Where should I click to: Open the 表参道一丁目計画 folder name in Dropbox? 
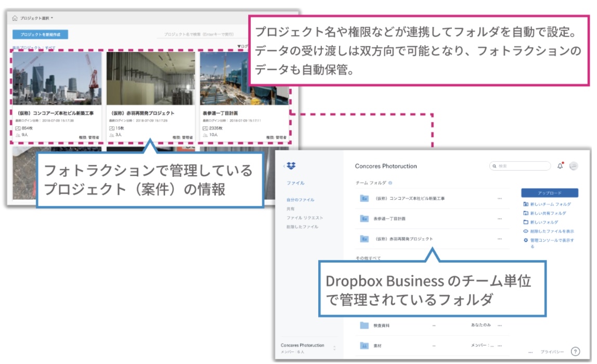pos(389,218)
